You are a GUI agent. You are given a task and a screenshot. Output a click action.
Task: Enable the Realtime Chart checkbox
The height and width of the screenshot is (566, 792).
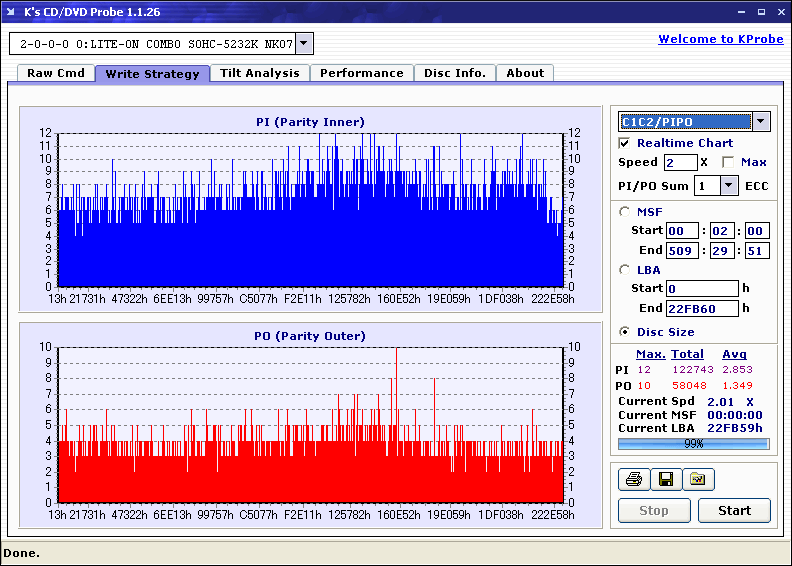[x=625, y=143]
